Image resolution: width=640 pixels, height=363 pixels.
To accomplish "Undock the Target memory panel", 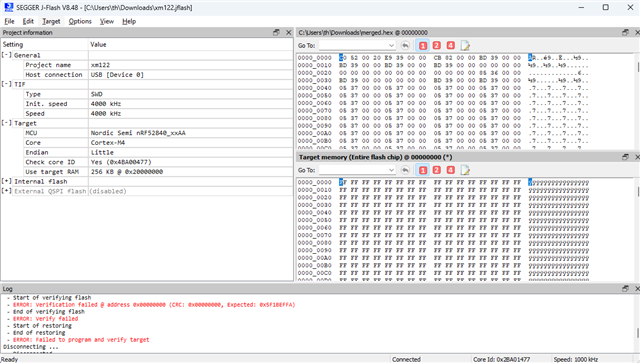I will (625, 157).
